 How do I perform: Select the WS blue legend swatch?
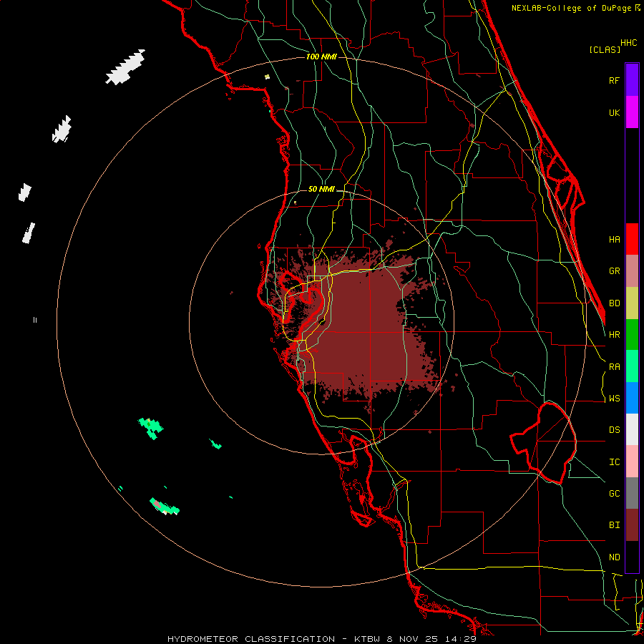click(x=632, y=398)
